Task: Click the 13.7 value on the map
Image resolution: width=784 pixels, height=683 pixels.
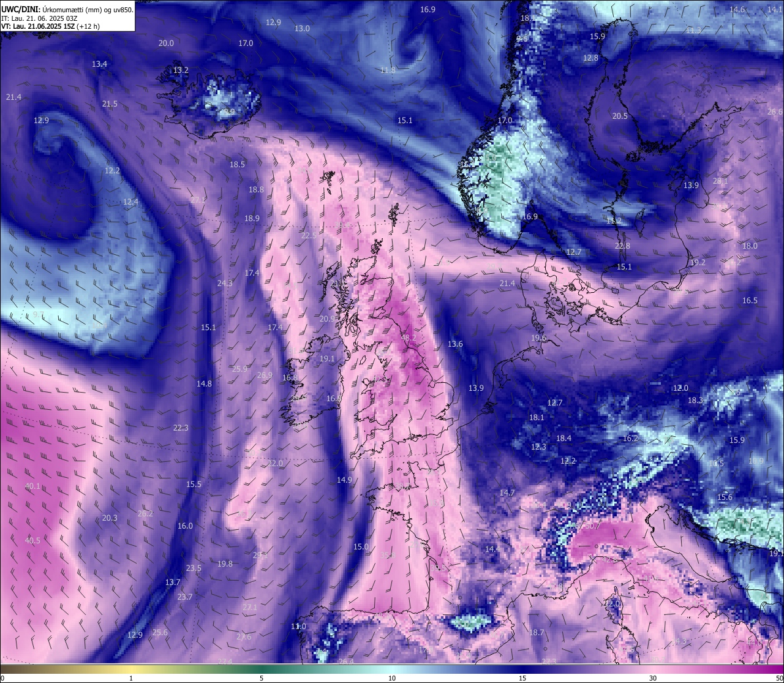Action: click(x=173, y=582)
